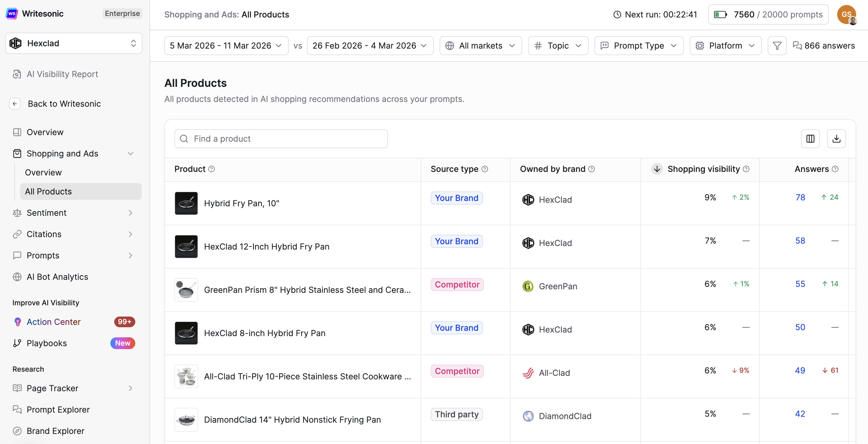Select All Products in sidebar
This screenshot has height=444, width=868.
pos(48,191)
